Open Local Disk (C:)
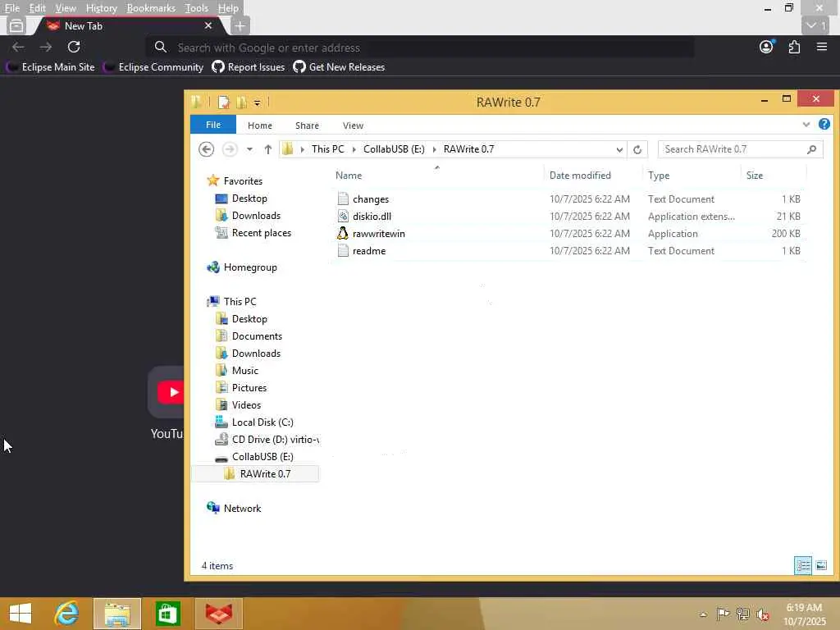Viewport: 840px width, 630px height. [x=254, y=422]
